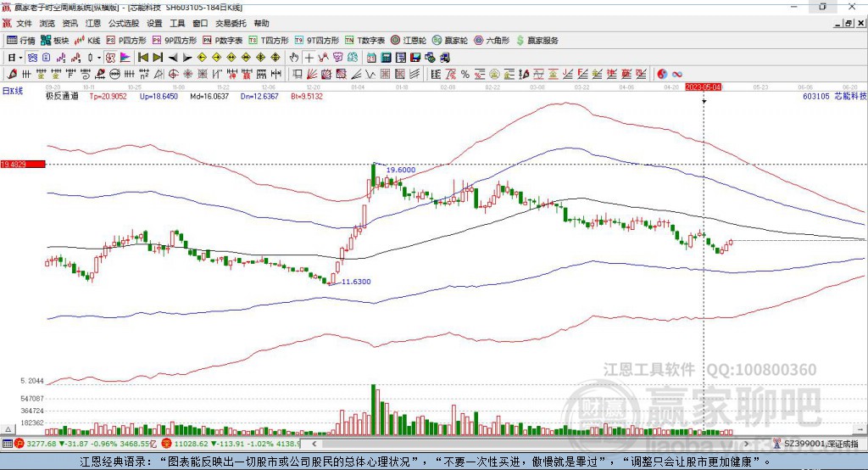Click the highlighted 2023-05-04 date marker

(x=704, y=87)
